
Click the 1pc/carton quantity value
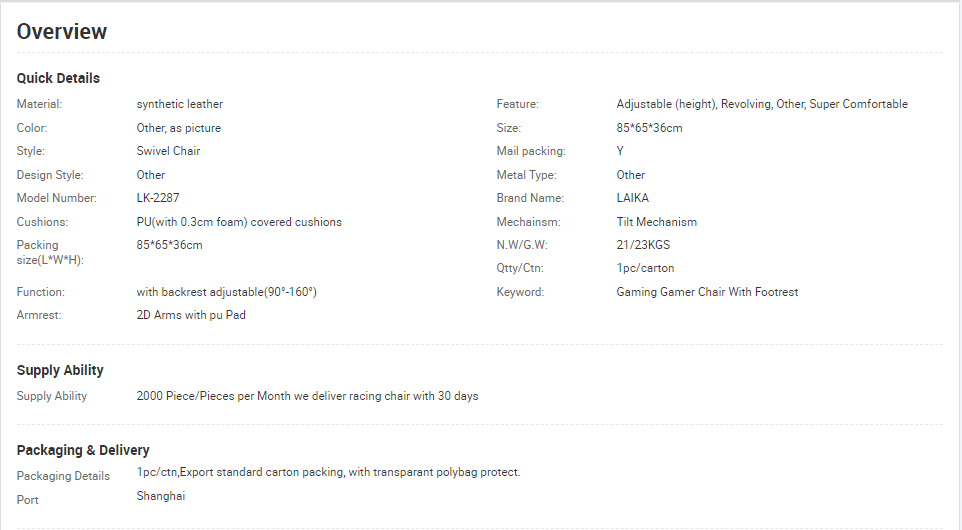(x=645, y=268)
